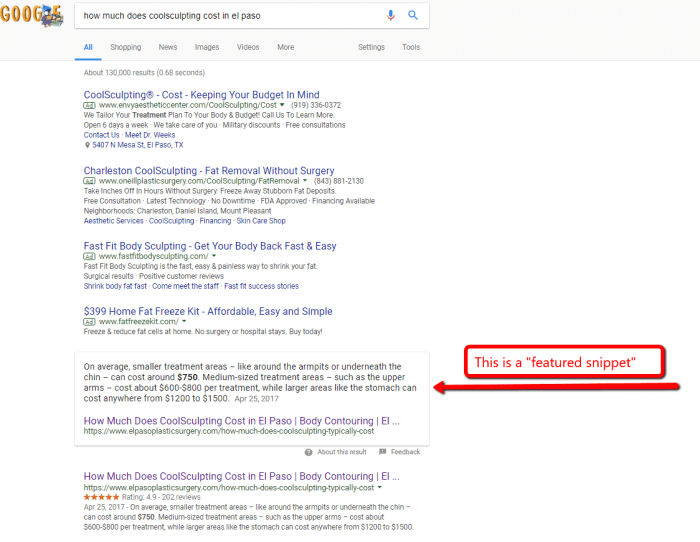
Task: Expand dropdown arrow next to oneillplasticsurgery.com URL
Action: pos(305,181)
